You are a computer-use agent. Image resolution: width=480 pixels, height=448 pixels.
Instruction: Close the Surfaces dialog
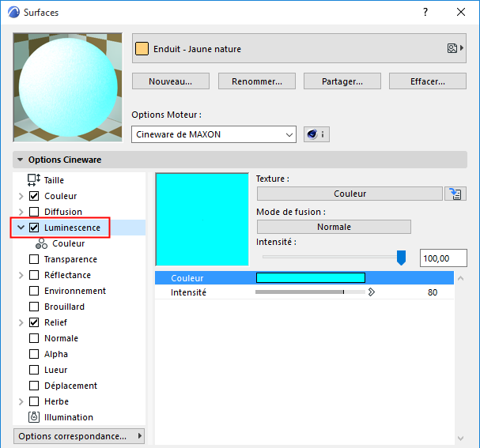point(461,12)
